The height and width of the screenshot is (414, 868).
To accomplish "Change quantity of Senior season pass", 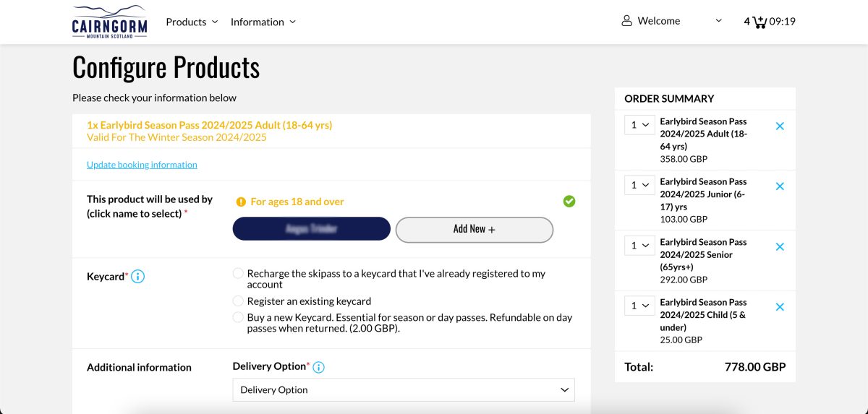I will pos(639,246).
